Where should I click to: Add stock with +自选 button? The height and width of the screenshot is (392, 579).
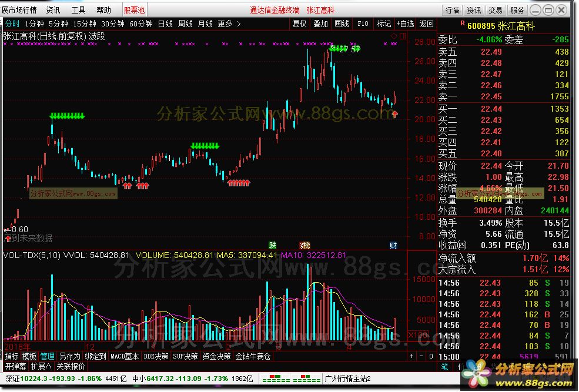point(405,24)
